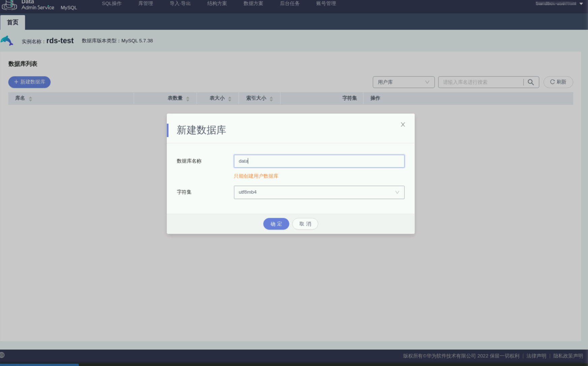588x366 pixels.
Task: Open the 账号管理 menu
Action: pos(326,4)
